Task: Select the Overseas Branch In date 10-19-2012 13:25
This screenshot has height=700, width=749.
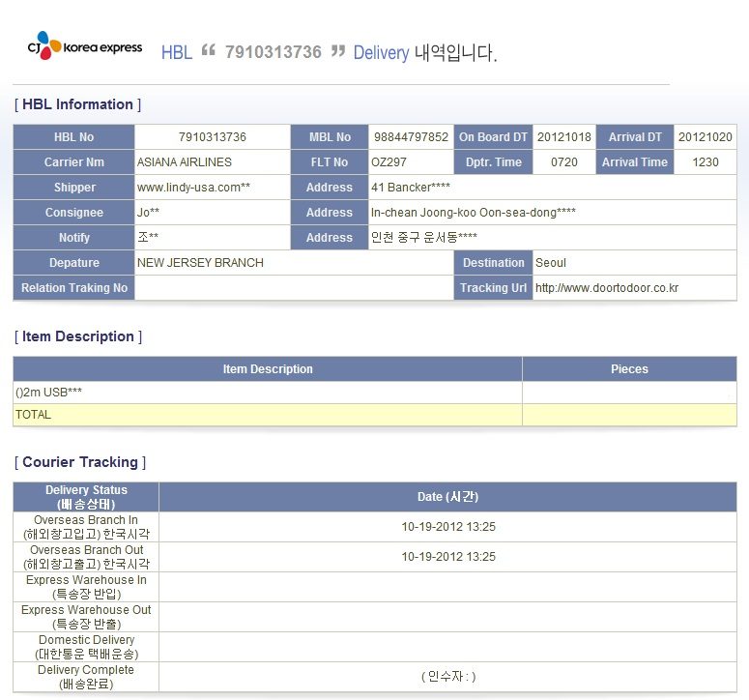Action: (448, 527)
